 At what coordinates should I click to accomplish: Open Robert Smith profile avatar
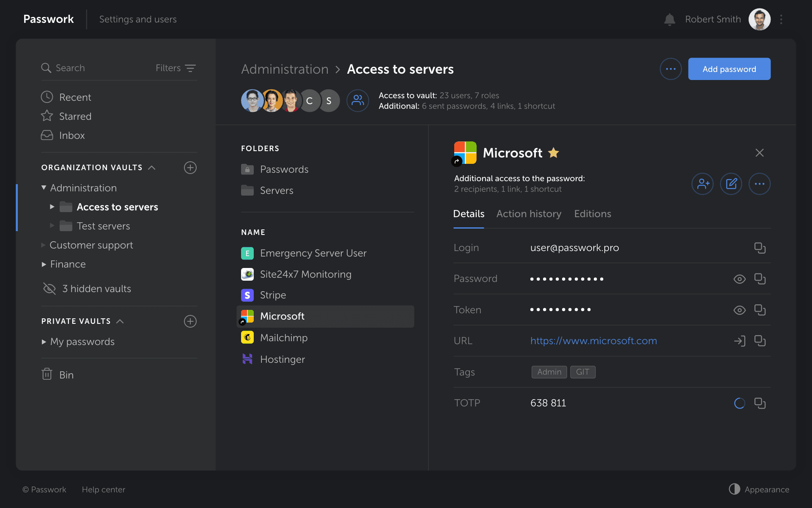click(760, 19)
